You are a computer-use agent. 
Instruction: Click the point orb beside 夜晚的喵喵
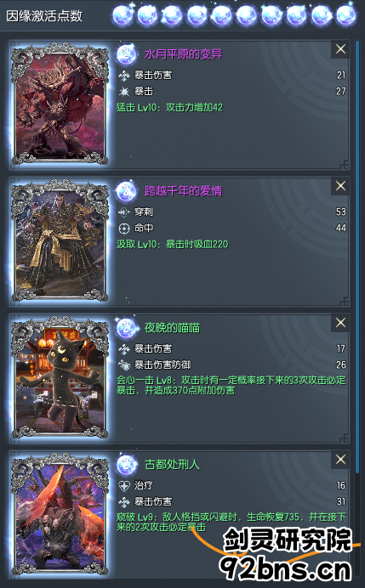[126, 328]
